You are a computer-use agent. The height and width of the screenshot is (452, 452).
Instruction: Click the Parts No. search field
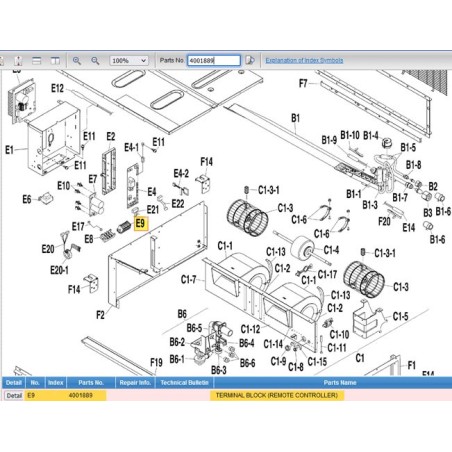point(214,60)
